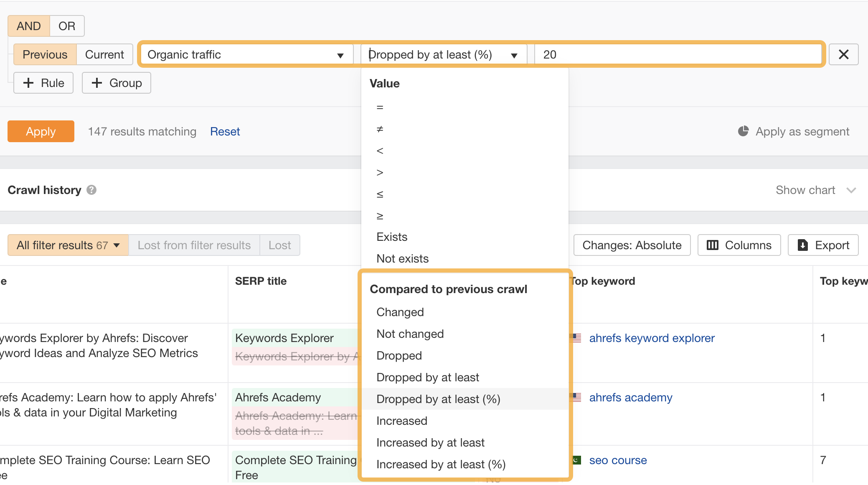Click the Apply as segment pie icon
The width and height of the screenshot is (868, 485).
click(744, 131)
